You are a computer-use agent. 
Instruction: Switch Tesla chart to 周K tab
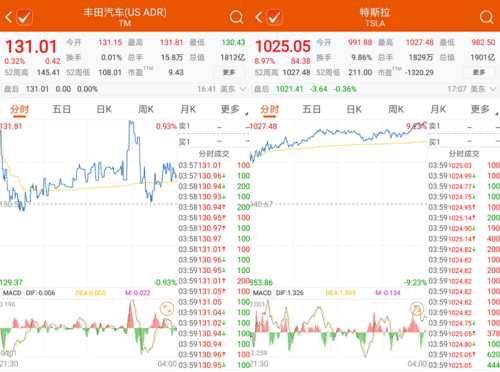pos(396,109)
